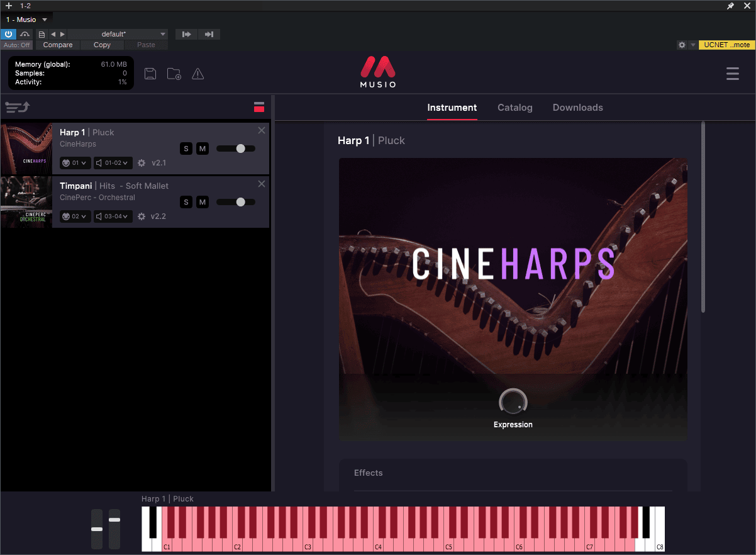Toggle the plugin power bypass button

click(x=9, y=34)
